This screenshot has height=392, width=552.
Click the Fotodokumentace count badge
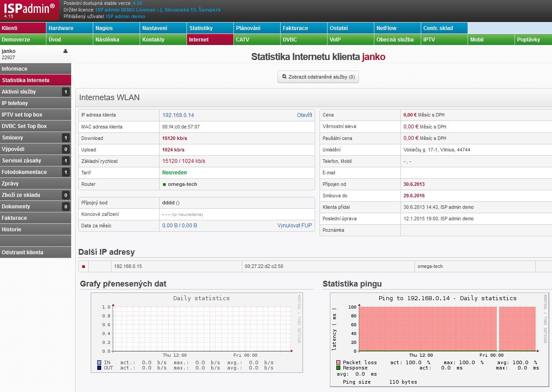pyautogui.click(x=65, y=172)
